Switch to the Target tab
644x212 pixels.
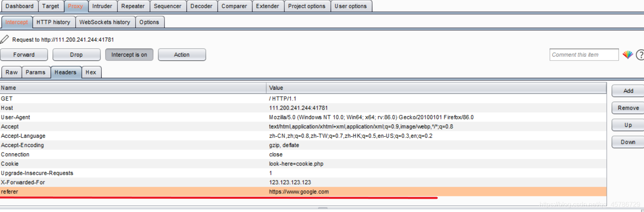tap(51, 6)
